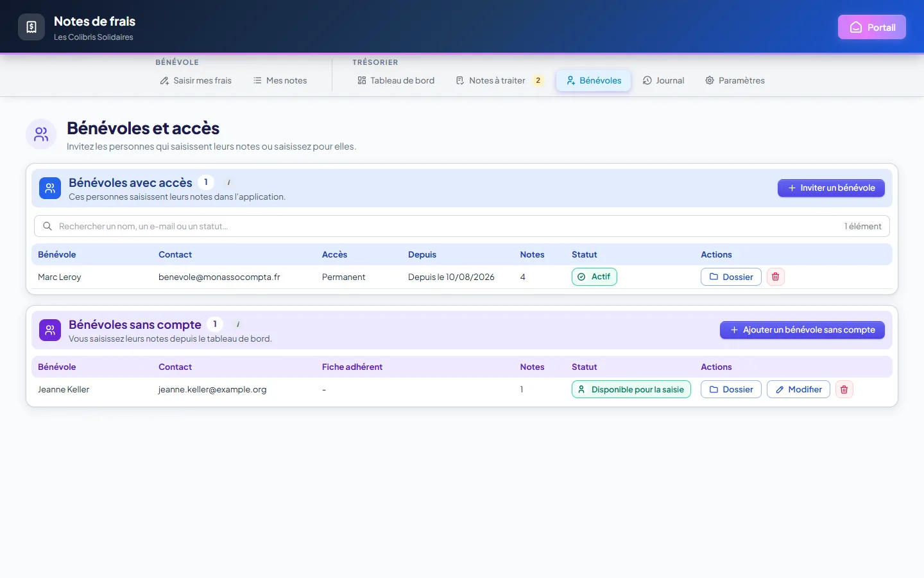Screen dimensions: 924x578
Task: Show info icon beside Bénévoles sans compte
Action: click(238, 324)
